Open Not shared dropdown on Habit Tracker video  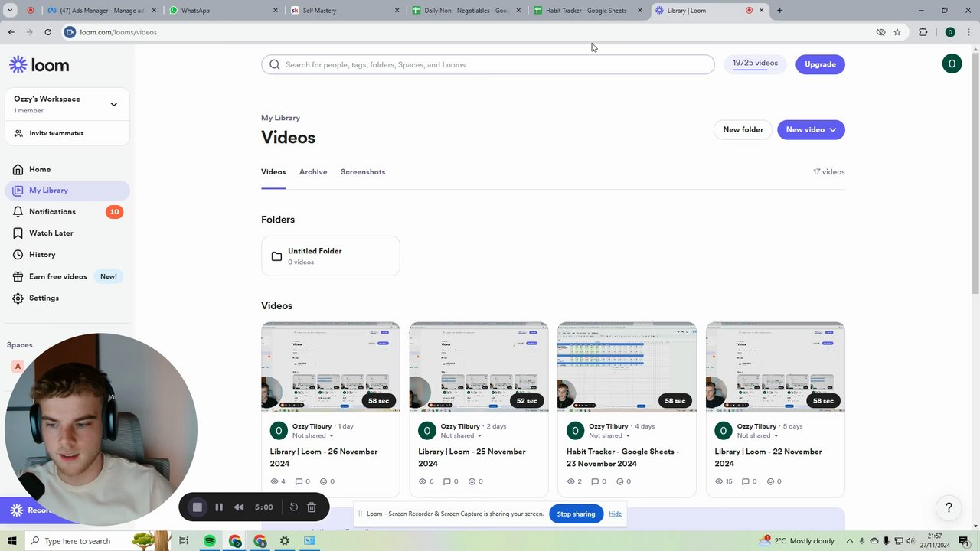[609, 435]
